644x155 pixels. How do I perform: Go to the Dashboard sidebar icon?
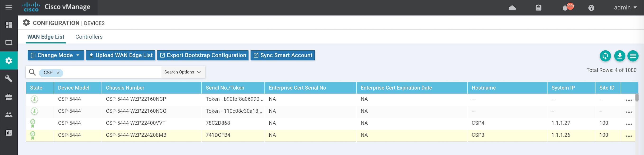(x=9, y=24)
